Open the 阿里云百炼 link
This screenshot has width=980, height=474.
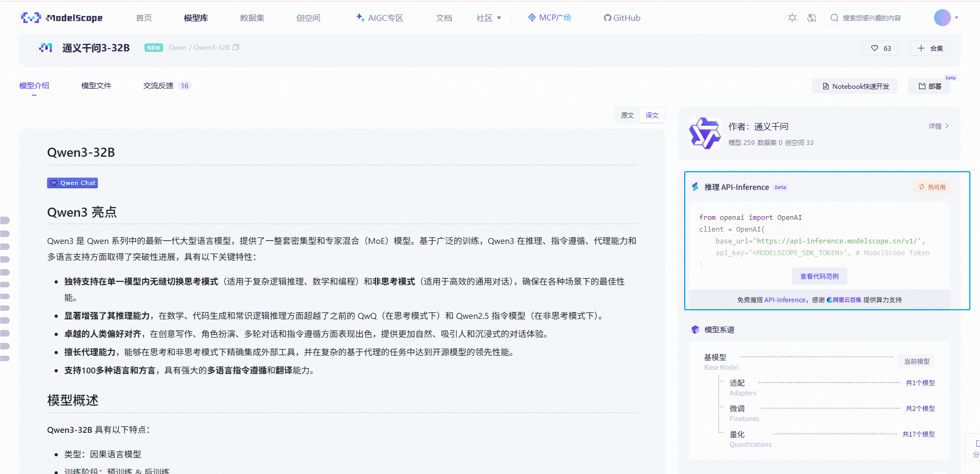click(844, 300)
